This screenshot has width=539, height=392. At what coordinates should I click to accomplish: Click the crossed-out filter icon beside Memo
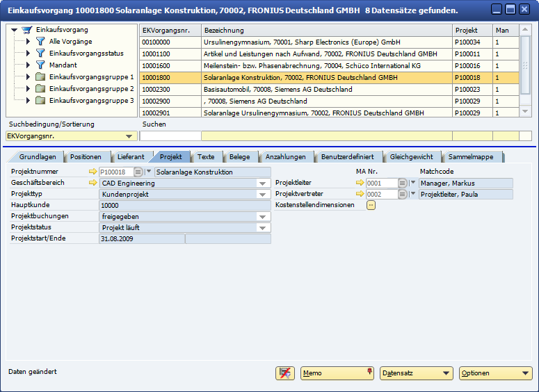284,373
